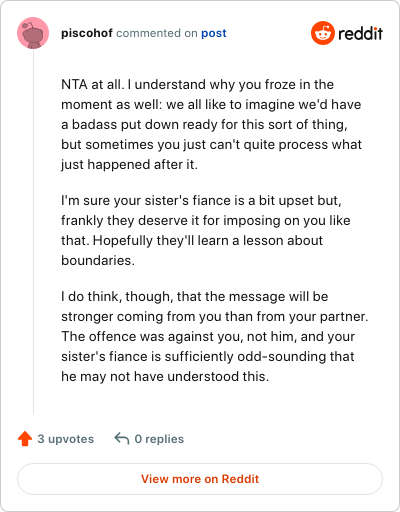The height and width of the screenshot is (512, 400).
Task: Click the orange upvote arrow icon
Action: pyautogui.click(x=25, y=439)
